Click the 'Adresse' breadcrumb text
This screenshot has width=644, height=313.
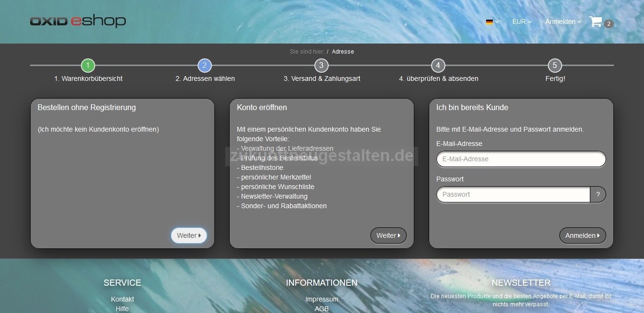tap(343, 52)
